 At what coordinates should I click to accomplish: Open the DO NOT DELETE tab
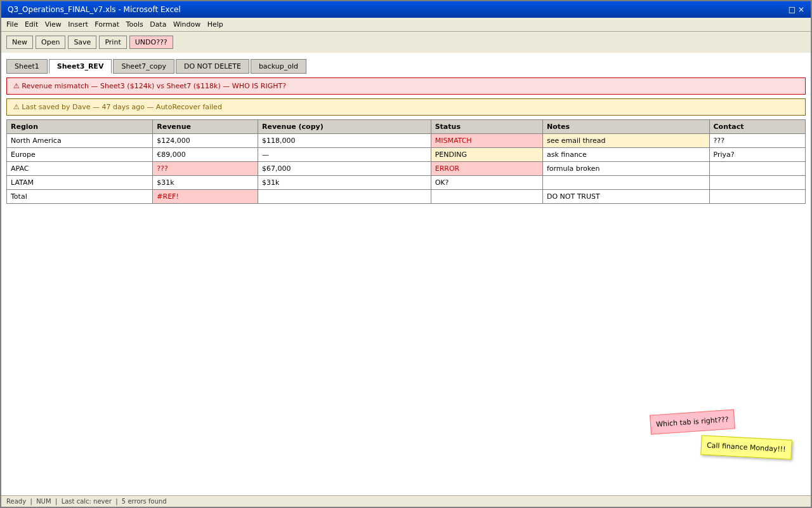coord(213,67)
